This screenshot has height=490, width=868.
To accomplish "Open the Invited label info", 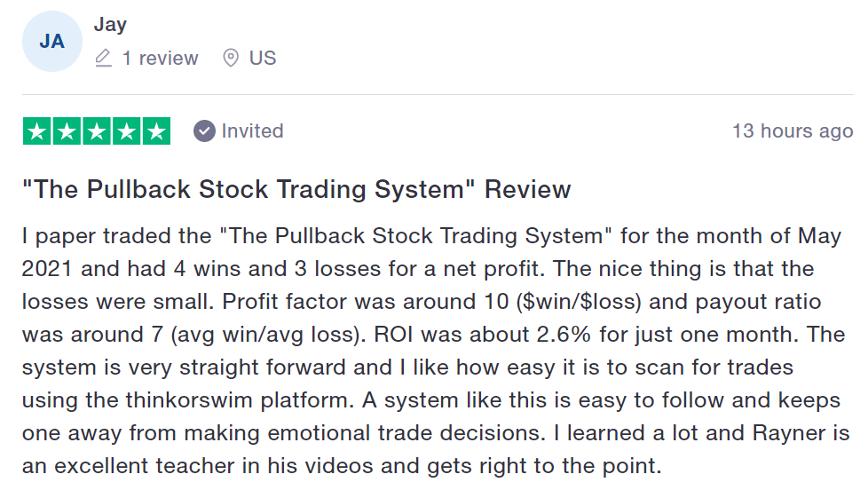I will click(x=252, y=131).
